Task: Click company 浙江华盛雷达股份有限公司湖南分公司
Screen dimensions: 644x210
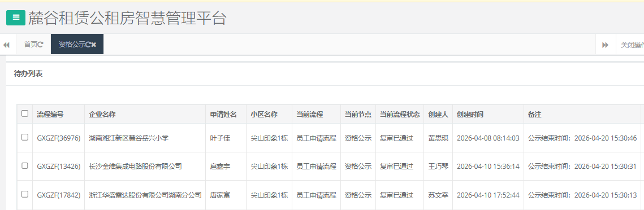Action: pos(145,195)
